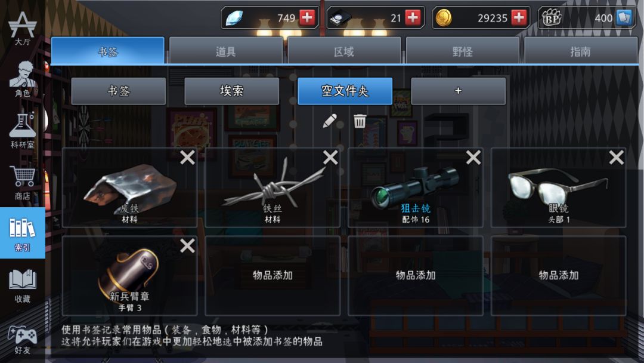Add a new folder with + button
Viewport: 644px width, 363px height.
(459, 91)
